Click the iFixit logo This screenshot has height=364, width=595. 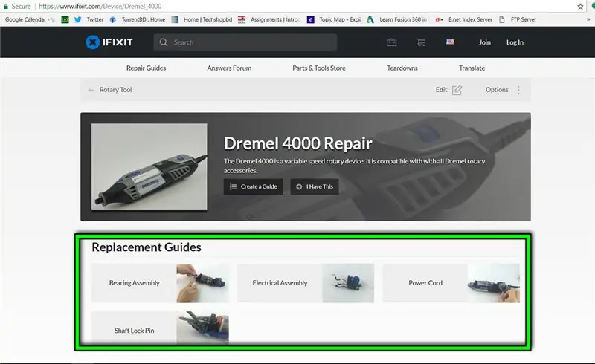tap(109, 42)
